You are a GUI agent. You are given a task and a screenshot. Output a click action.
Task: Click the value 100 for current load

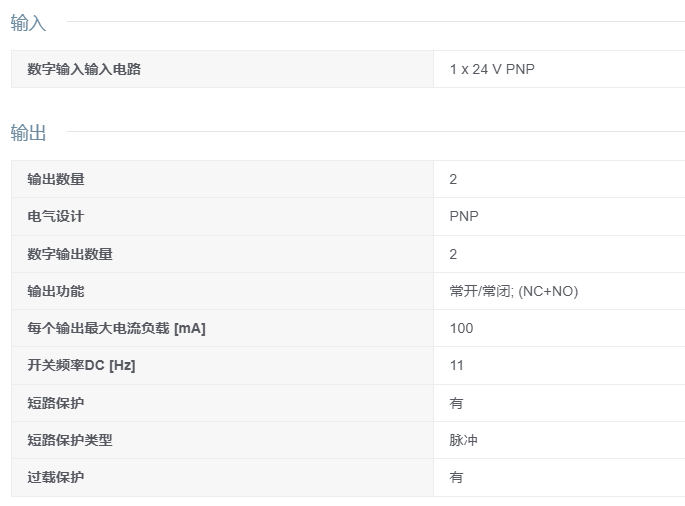click(x=461, y=328)
